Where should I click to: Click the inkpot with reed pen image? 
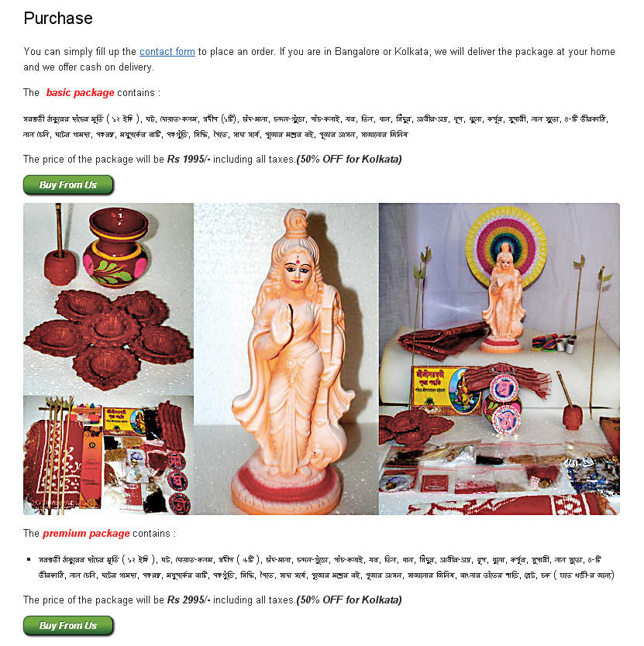pyautogui.click(x=60, y=247)
